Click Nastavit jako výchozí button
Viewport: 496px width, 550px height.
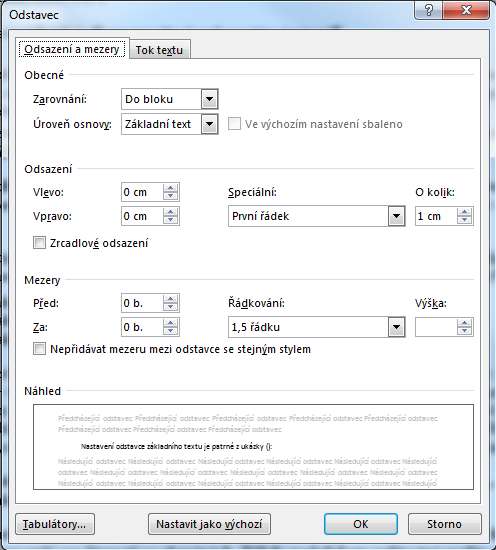point(209,524)
